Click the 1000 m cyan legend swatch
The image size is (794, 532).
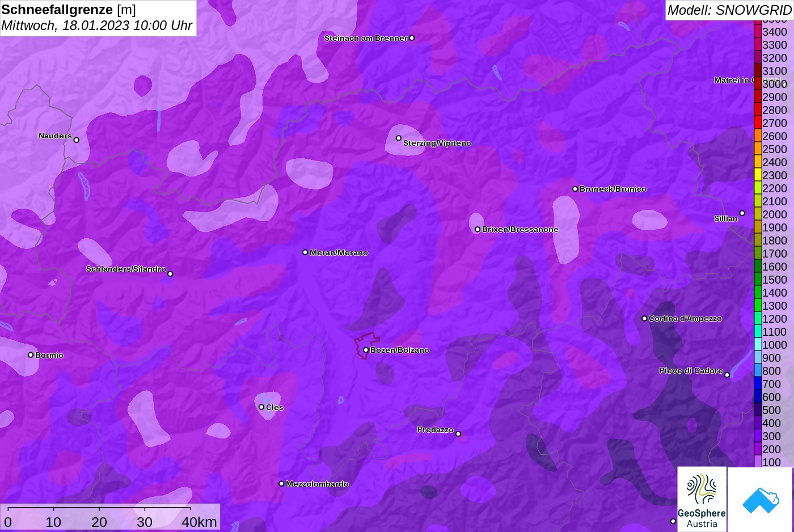pos(758,344)
